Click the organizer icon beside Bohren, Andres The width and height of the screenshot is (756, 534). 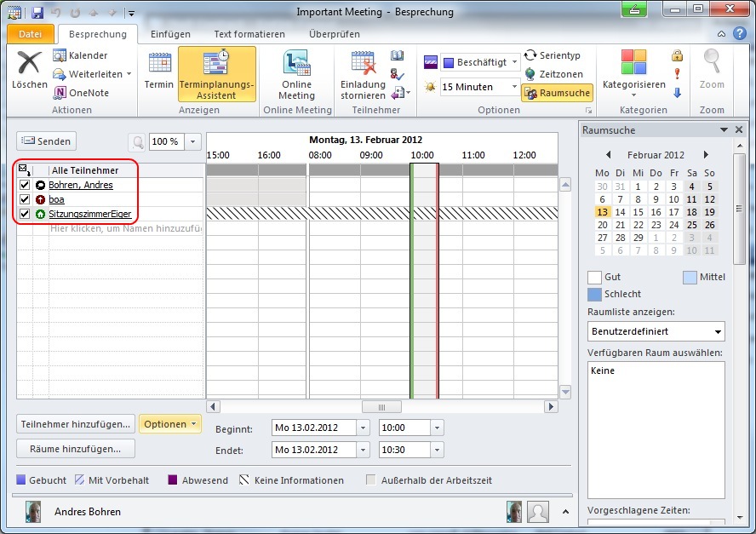point(41,185)
